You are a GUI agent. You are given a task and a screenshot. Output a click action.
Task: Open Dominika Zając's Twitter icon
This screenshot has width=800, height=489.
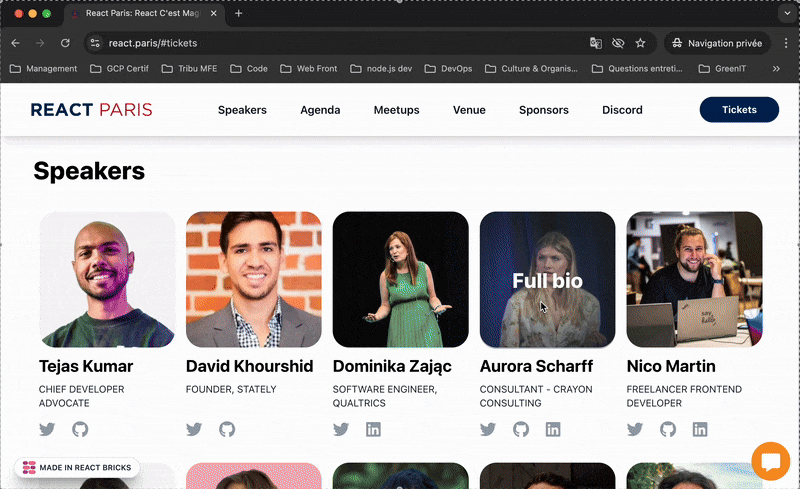click(x=341, y=429)
